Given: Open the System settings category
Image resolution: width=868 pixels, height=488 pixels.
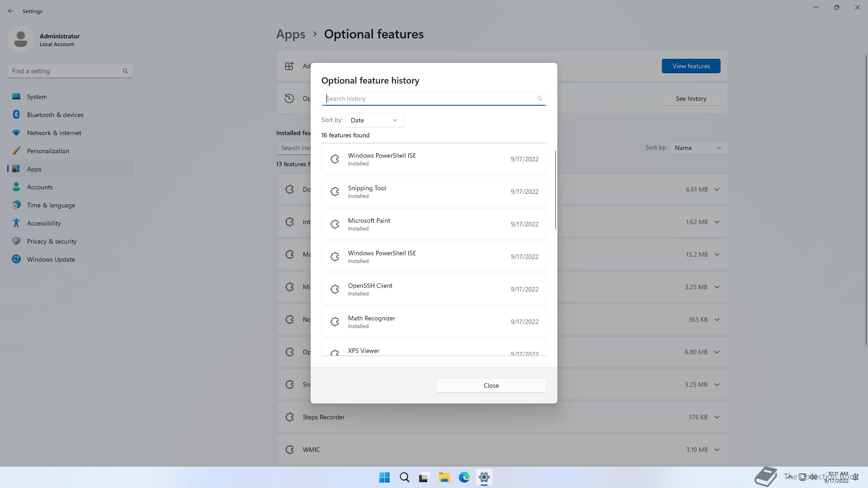Looking at the screenshot, I should pos(71,97).
